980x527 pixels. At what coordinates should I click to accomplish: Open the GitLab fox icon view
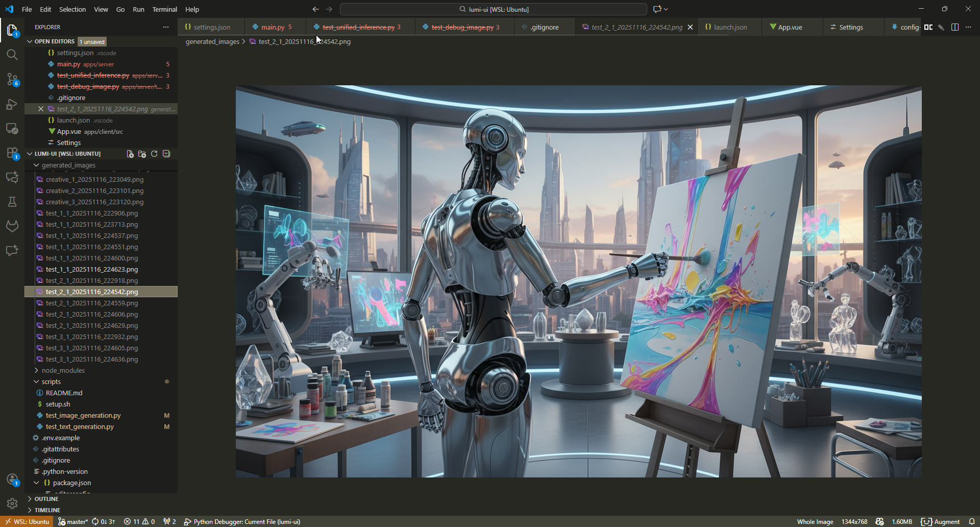click(12, 226)
